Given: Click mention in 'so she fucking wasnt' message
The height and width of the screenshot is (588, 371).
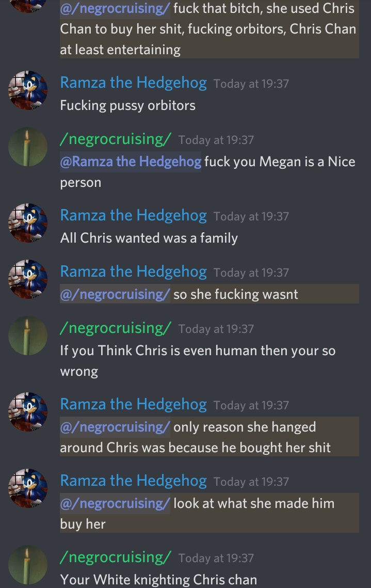Looking at the screenshot, I should coord(115,294).
